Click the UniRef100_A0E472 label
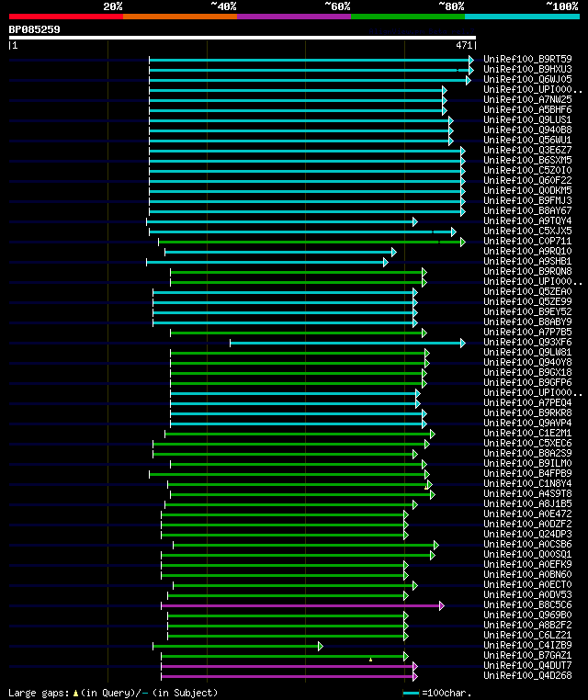588x700 pixels. click(527, 514)
